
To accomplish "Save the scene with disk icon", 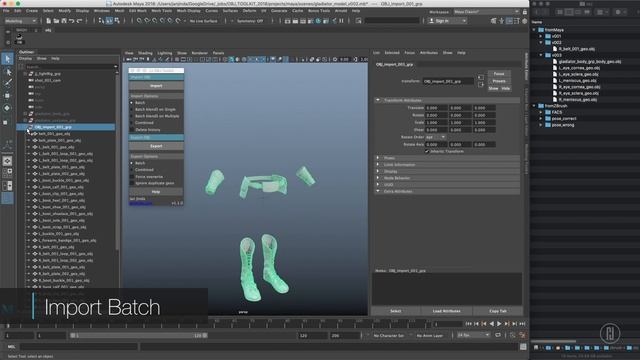I will click(x=64, y=20).
